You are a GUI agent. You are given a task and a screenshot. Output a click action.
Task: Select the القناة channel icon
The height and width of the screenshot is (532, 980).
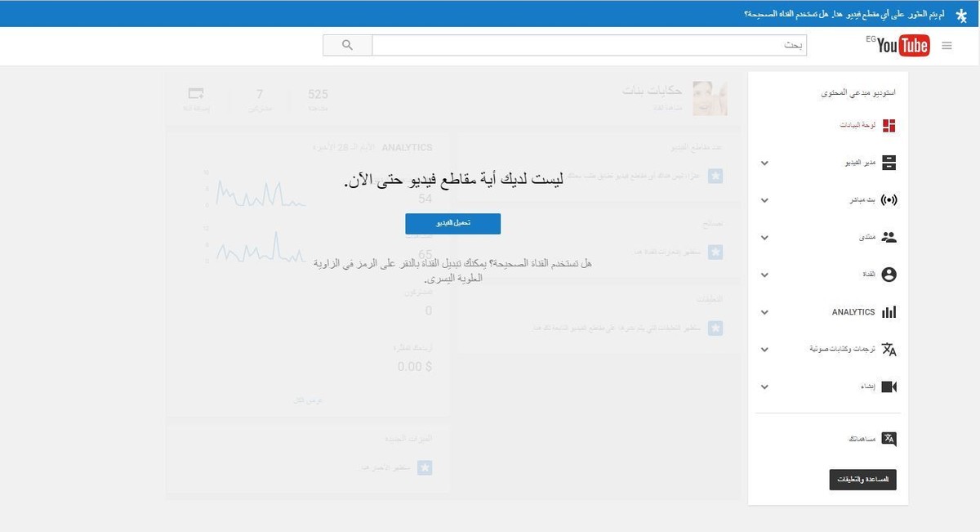tap(889, 275)
